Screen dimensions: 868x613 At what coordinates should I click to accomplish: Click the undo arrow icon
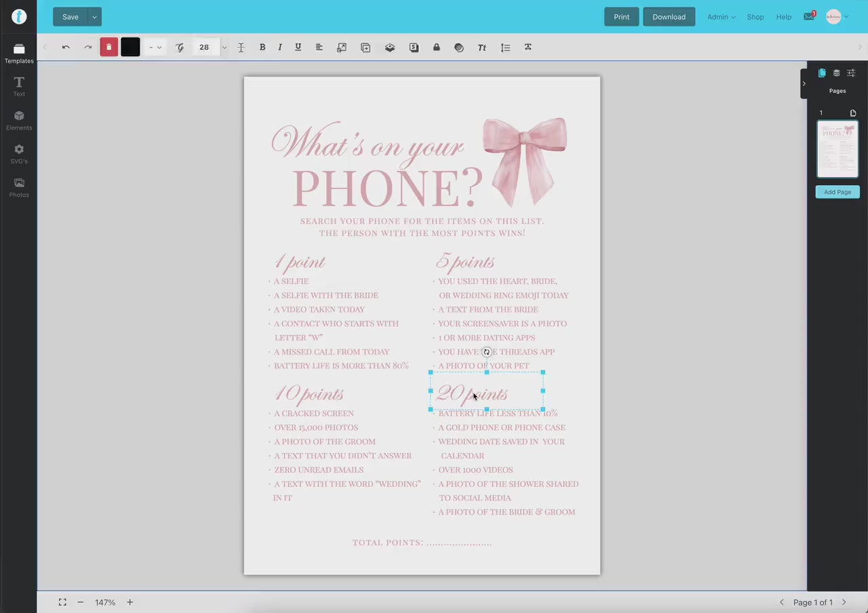click(66, 47)
